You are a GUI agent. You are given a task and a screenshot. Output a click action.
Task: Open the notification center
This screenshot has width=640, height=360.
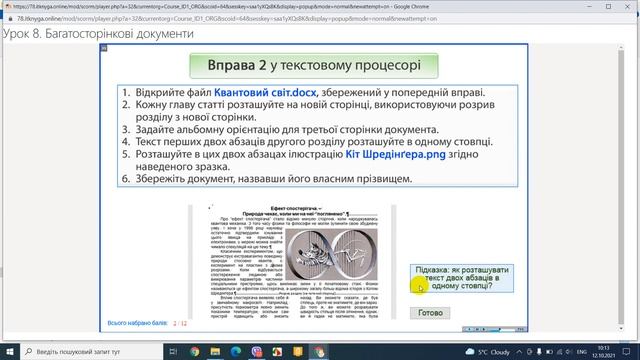click(627, 351)
